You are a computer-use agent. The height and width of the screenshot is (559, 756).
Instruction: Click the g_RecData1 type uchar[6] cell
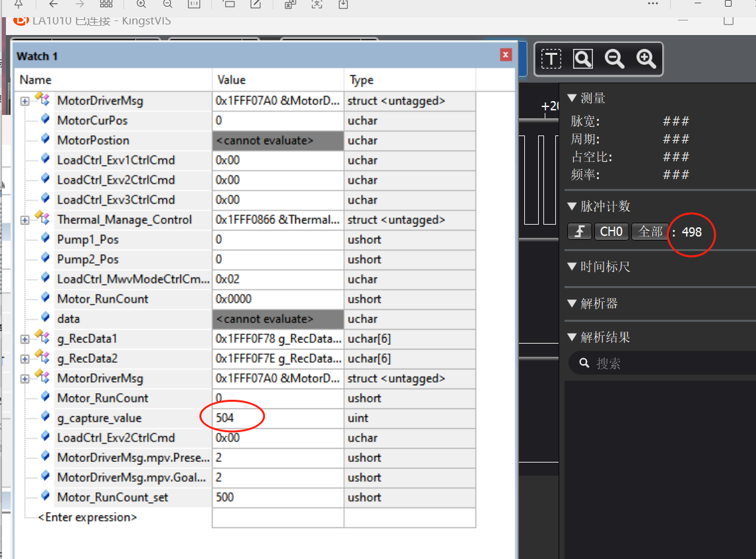pos(410,338)
